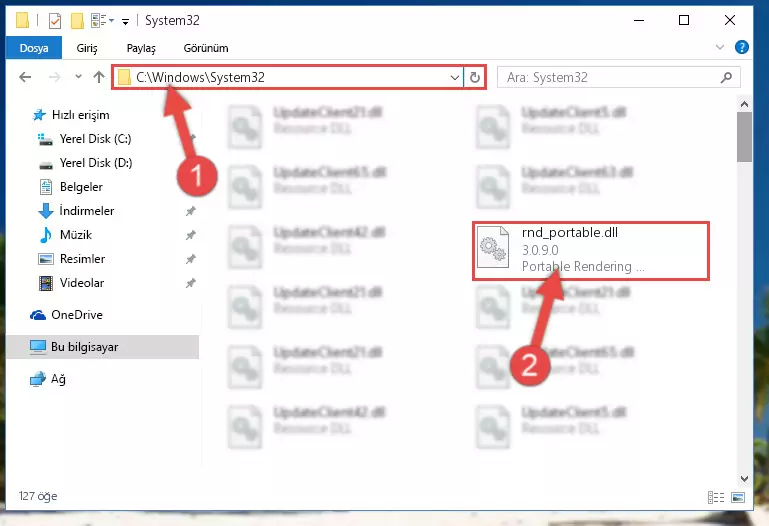Switch to Large icons view in status bar
This screenshot has height=526, width=769.
click(738, 497)
